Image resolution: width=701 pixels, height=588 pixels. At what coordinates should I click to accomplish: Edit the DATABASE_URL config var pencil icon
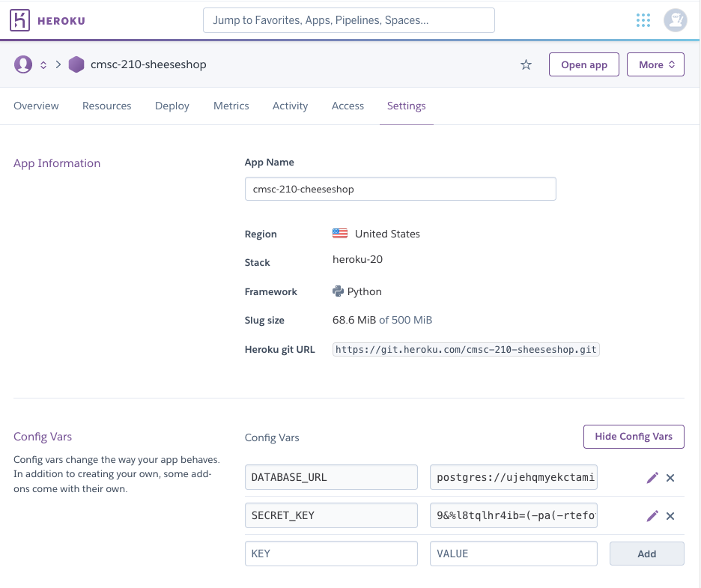click(x=652, y=477)
